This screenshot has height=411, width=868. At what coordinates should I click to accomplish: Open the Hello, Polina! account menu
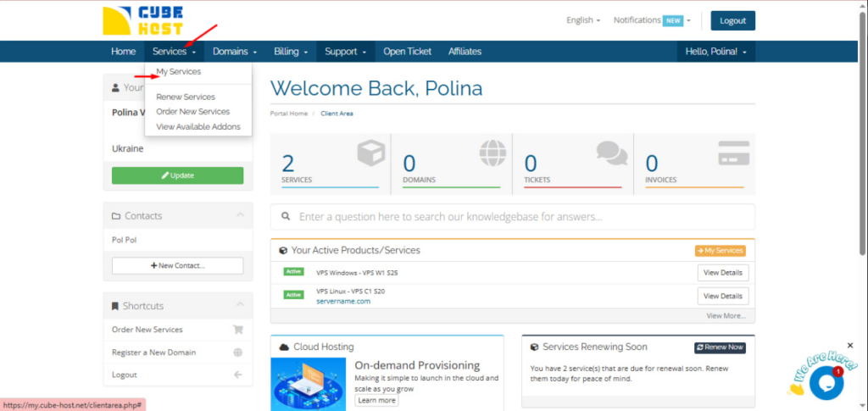(x=715, y=52)
